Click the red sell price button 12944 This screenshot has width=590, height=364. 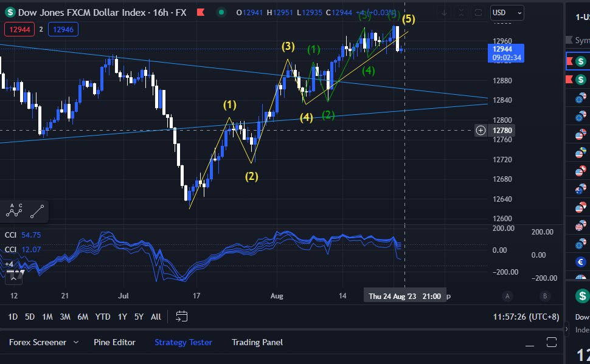point(19,29)
